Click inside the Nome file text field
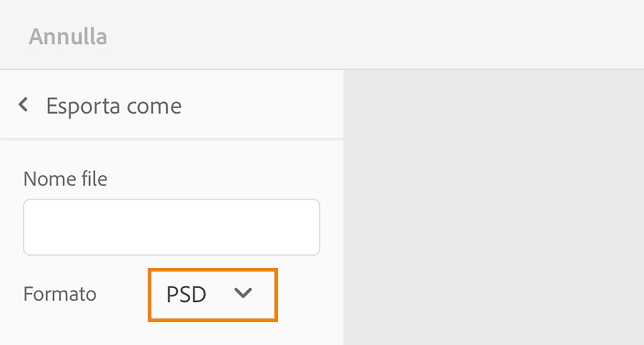Viewport: 644px width, 345px height. (x=171, y=227)
